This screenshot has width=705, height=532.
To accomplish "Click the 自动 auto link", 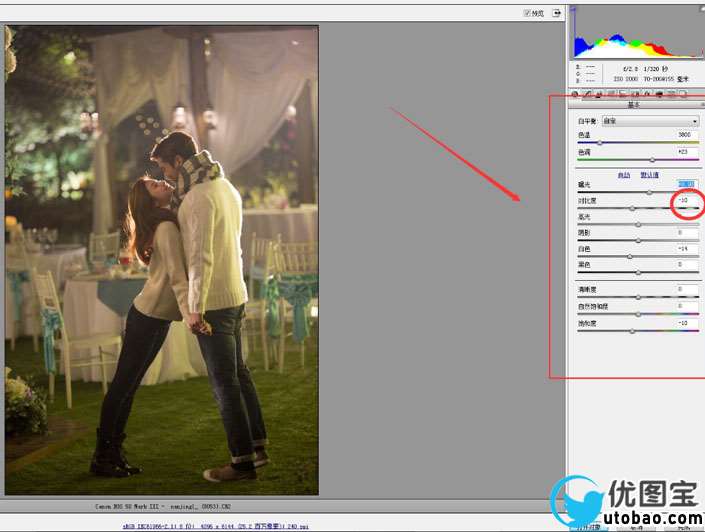I will pos(624,175).
